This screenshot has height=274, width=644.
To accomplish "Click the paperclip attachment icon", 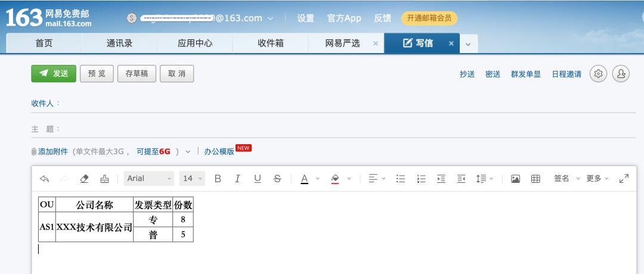I will (34, 151).
